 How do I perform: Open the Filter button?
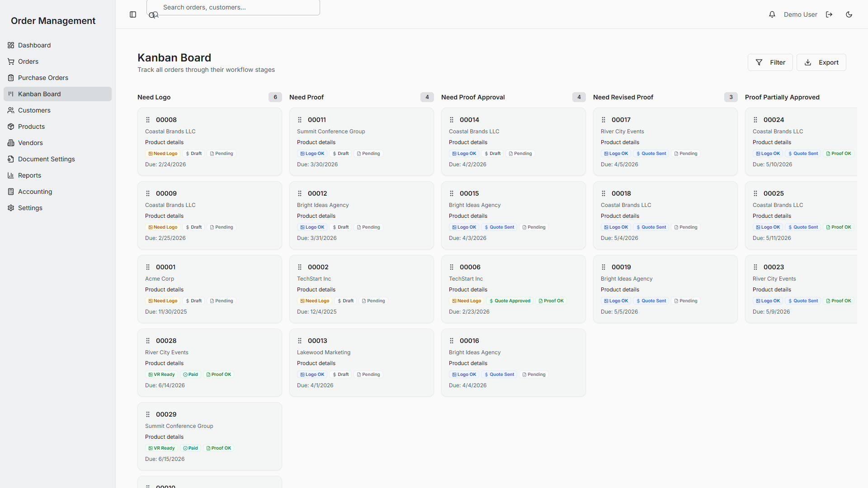tap(770, 62)
